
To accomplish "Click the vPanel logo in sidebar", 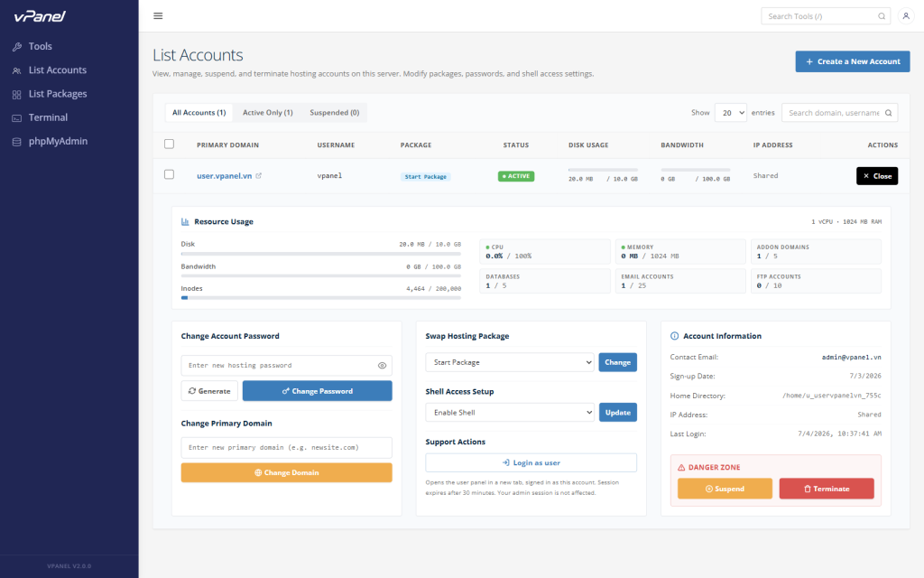I will 40,16.
